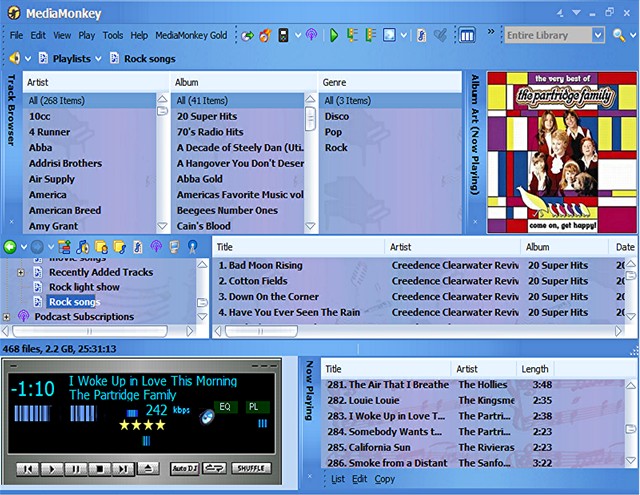Click the blue radio tower icon in the tree toolbar
The height and width of the screenshot is (495, 640).
pos(192,246)
